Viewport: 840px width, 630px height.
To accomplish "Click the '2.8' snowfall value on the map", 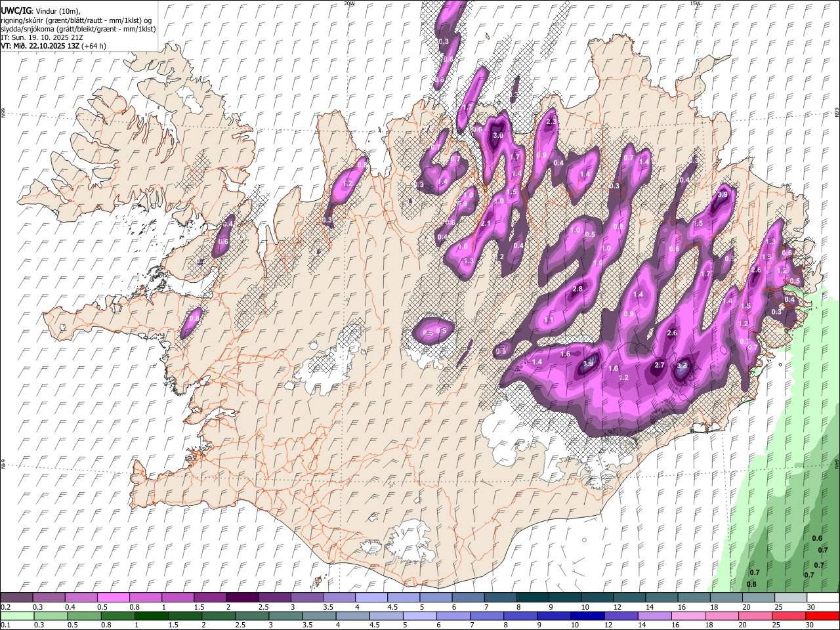I will (577, 289).
